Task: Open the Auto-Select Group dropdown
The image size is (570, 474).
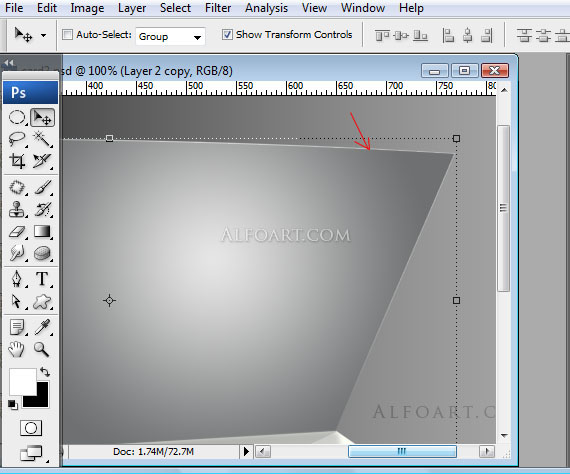Action: click(x=170, y=36)
